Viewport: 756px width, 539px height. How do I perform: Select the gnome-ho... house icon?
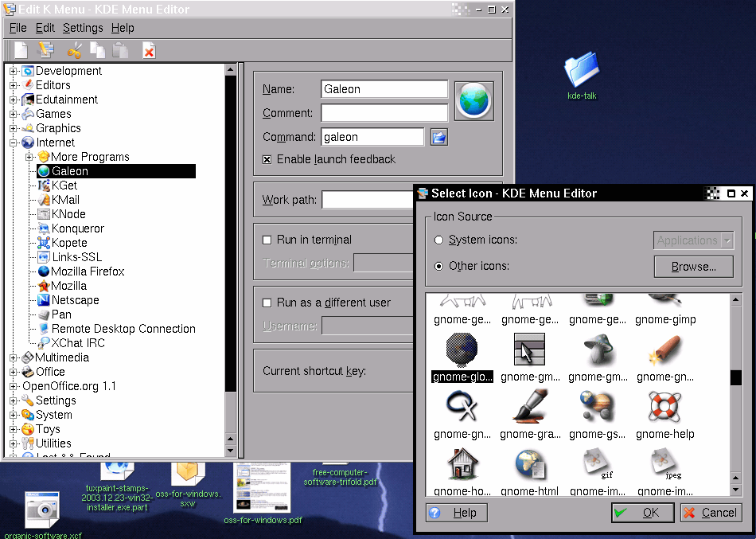(462, 472)
